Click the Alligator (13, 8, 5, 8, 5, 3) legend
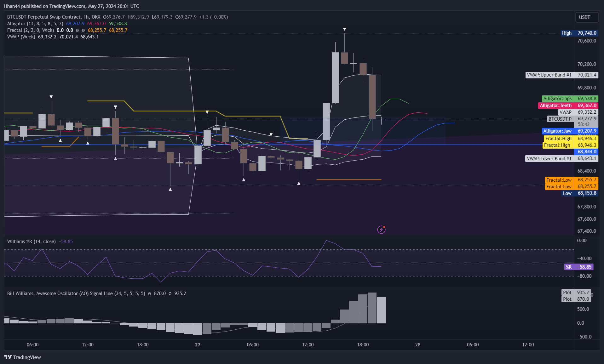 [x=35, y=24]
